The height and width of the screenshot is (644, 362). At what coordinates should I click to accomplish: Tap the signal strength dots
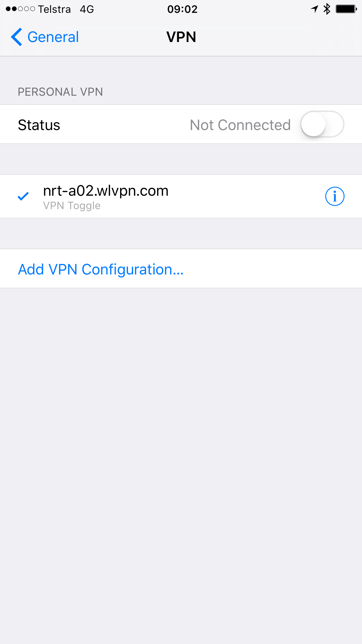[x=20, y=9]
